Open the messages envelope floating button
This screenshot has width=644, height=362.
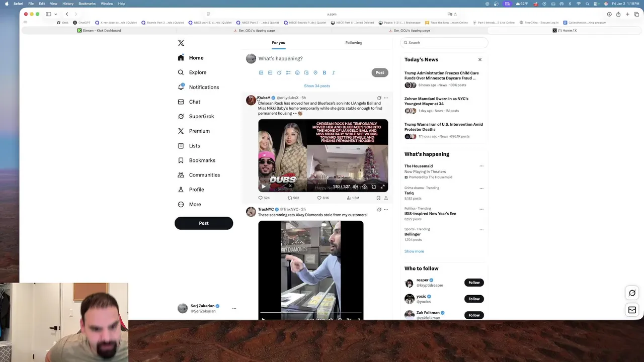[632, 310]
